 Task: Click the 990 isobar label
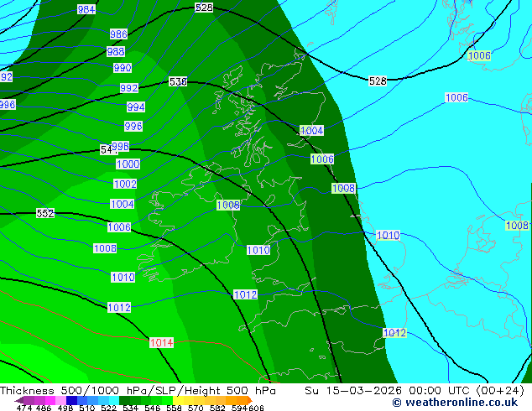(x=123, y=67)
